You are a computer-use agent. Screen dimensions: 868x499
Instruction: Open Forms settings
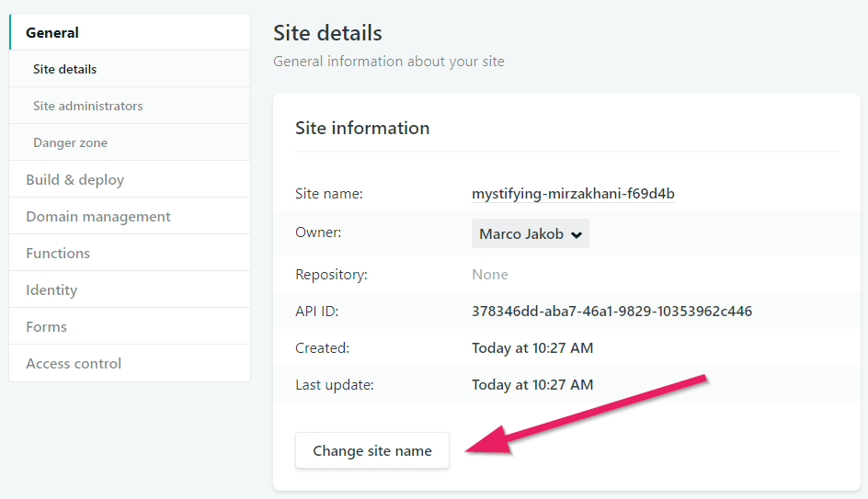(130, 326)
